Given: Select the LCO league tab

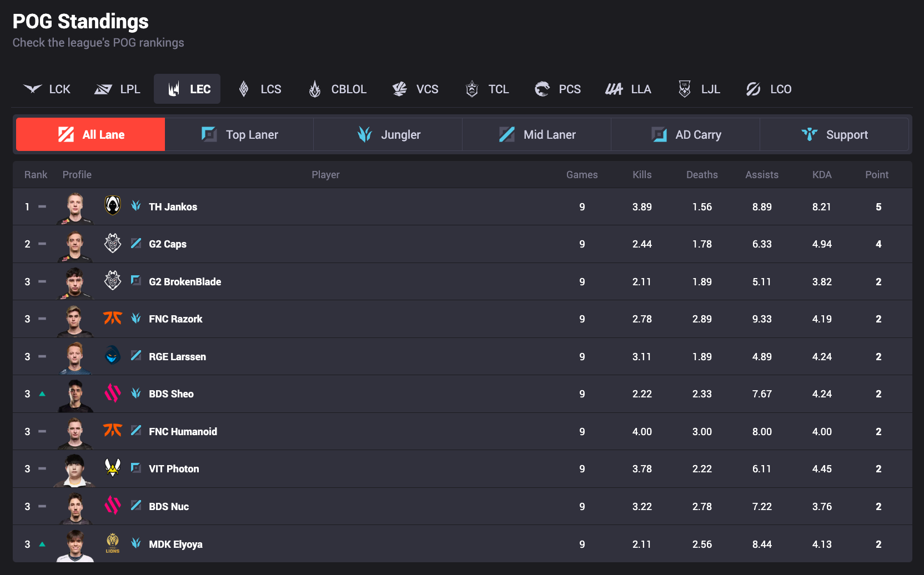Looking at the screenshot, I should tap(769, 89).
